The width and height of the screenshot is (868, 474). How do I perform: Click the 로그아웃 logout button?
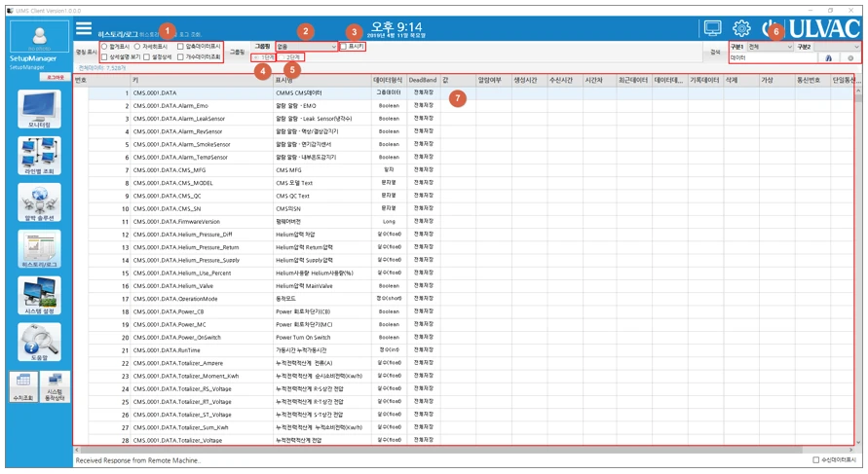pos(55,78)
